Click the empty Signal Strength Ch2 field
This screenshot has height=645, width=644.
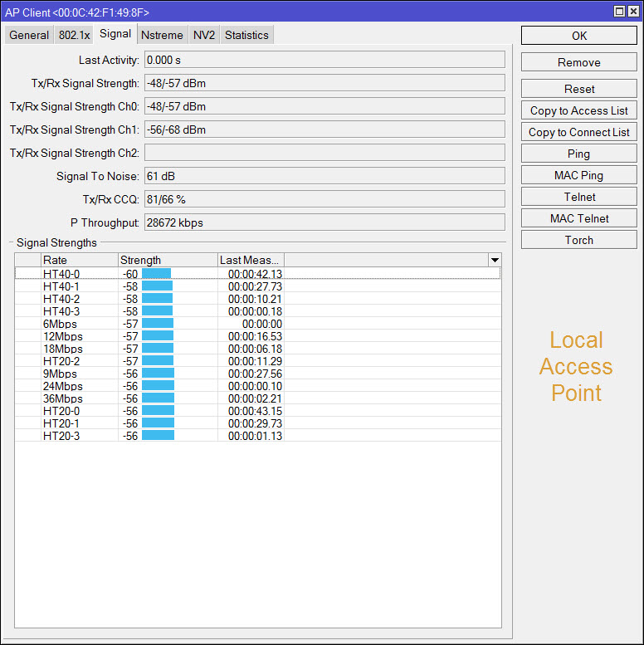click(324, 153)
